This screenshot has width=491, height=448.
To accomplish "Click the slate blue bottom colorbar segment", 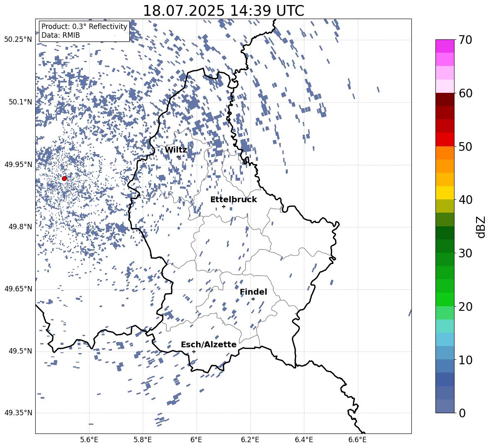I will point(445,406).
